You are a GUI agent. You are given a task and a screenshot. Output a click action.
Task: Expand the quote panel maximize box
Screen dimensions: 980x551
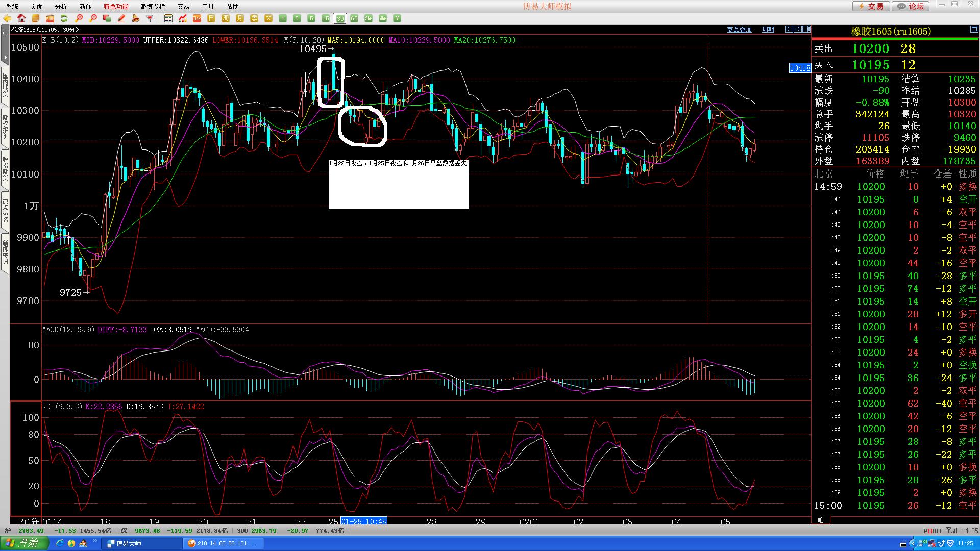tap(974, 30)
